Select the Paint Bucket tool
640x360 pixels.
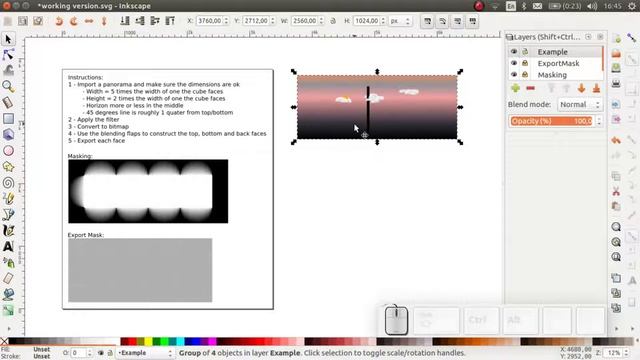tap(8, 294)
